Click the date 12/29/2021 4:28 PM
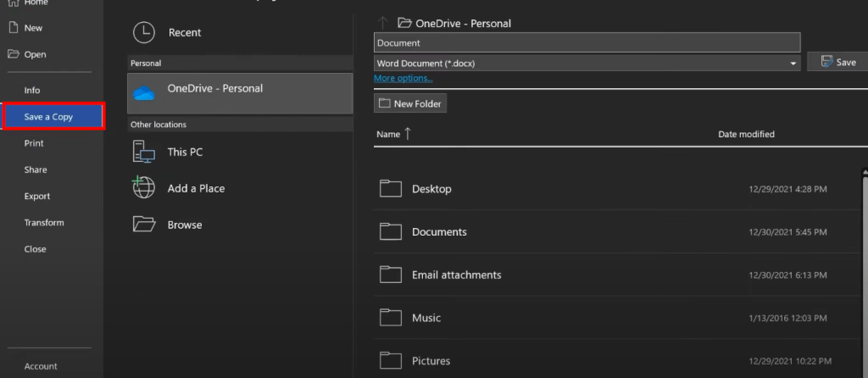This screenshot has width=868, height=378. 787,189
